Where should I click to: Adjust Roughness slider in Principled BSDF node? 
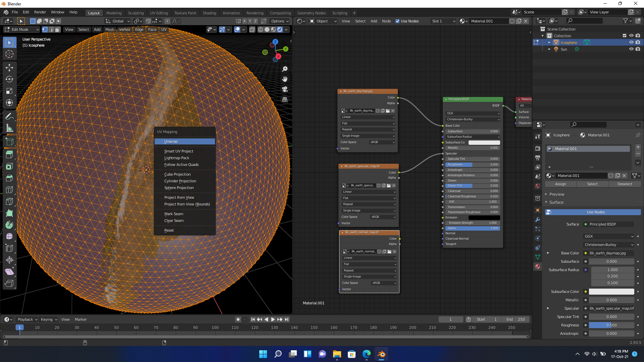tap(473, 165)
